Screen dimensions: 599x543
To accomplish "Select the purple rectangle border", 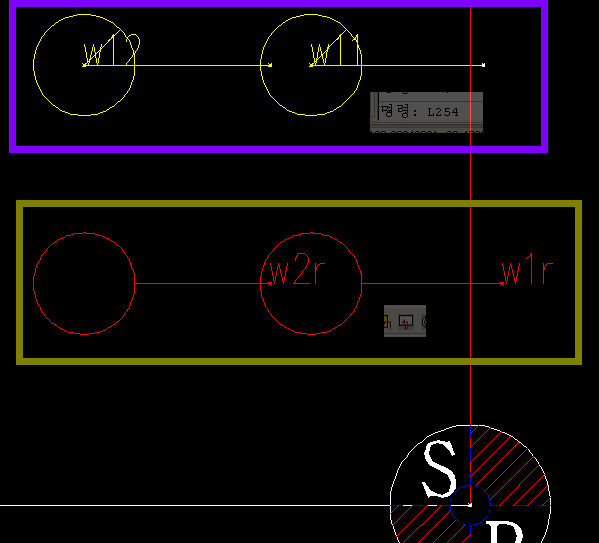I will [278, 3].
